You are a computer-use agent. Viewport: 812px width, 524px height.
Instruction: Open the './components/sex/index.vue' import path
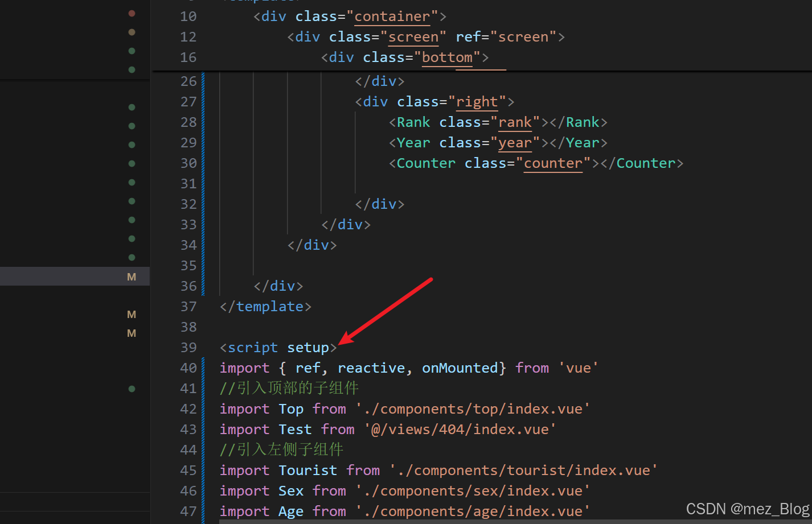(473, 491)
